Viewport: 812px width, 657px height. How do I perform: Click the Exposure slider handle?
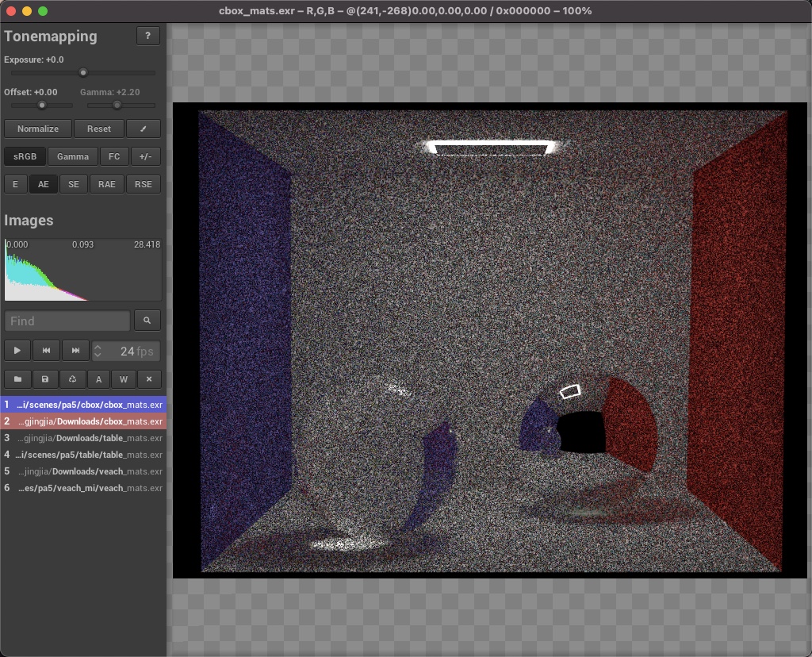[83, 73]
